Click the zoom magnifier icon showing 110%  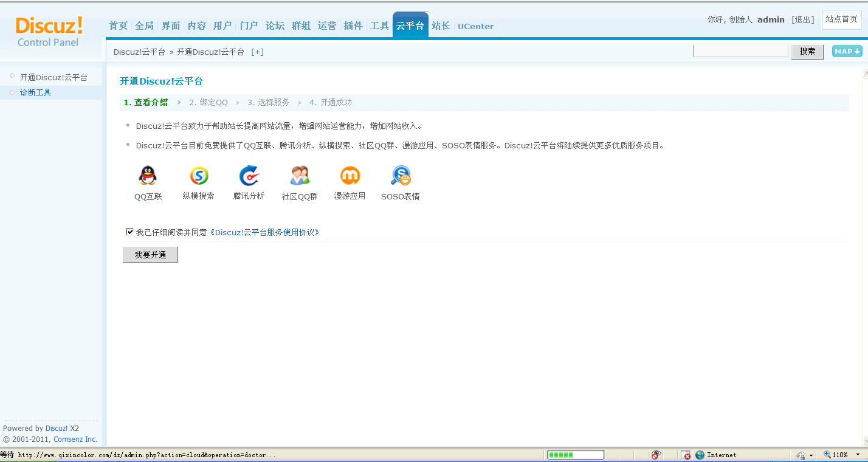pos(827,455)
